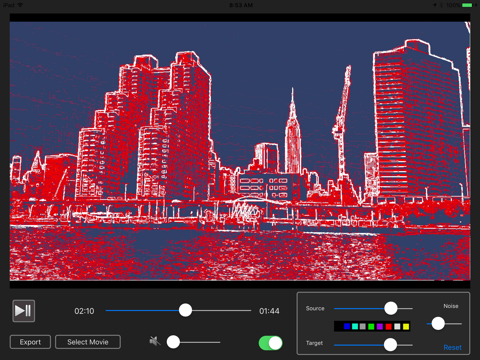Pick the cyan color swatch

click(355, 326)
